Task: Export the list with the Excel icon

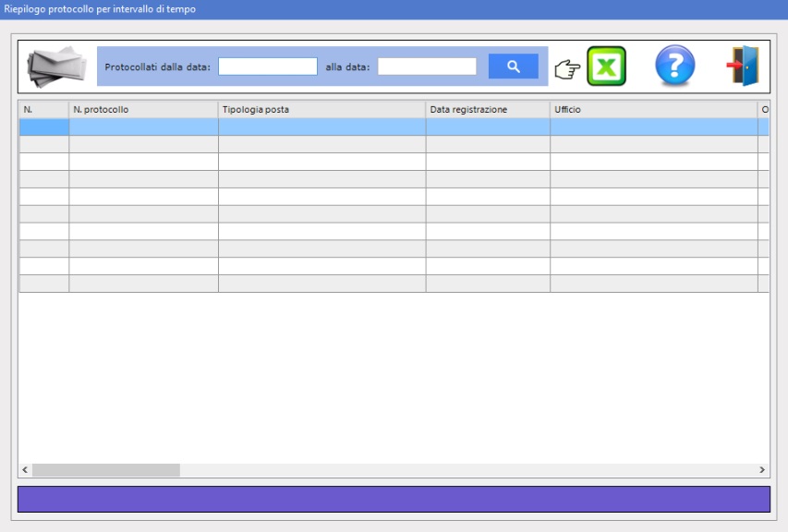Action: click(x=606, y=66)
